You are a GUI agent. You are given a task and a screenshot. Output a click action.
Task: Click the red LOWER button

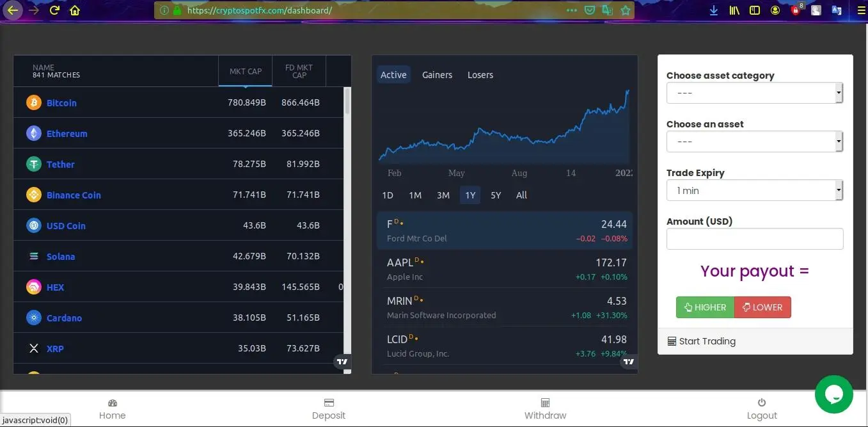762,307
